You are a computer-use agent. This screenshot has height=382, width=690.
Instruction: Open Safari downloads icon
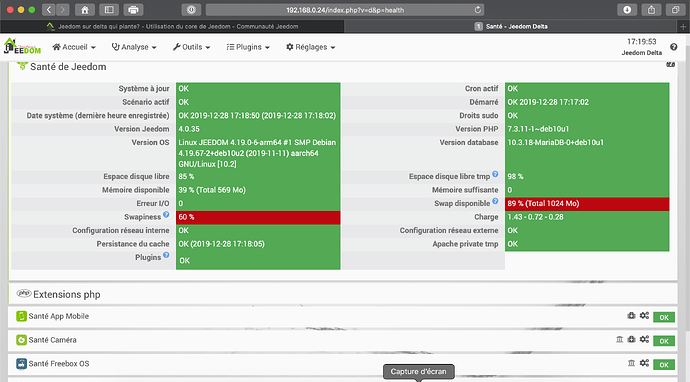pos(627,10)
